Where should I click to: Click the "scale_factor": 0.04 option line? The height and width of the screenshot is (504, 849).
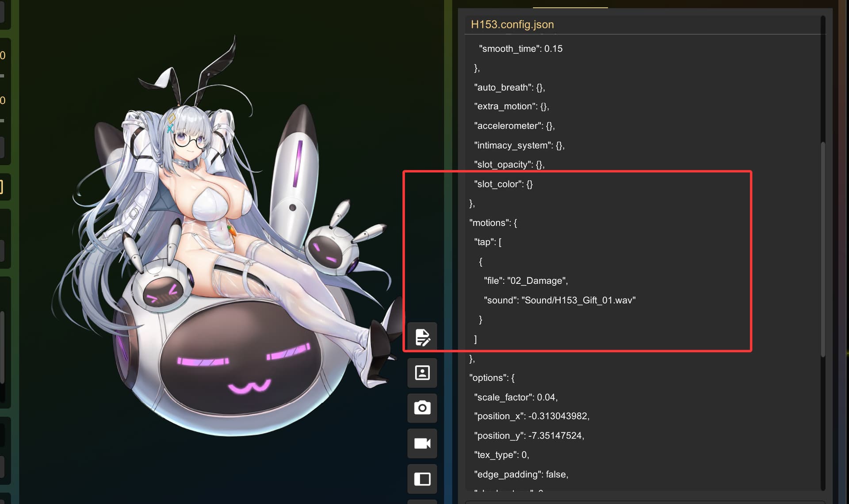516,397
